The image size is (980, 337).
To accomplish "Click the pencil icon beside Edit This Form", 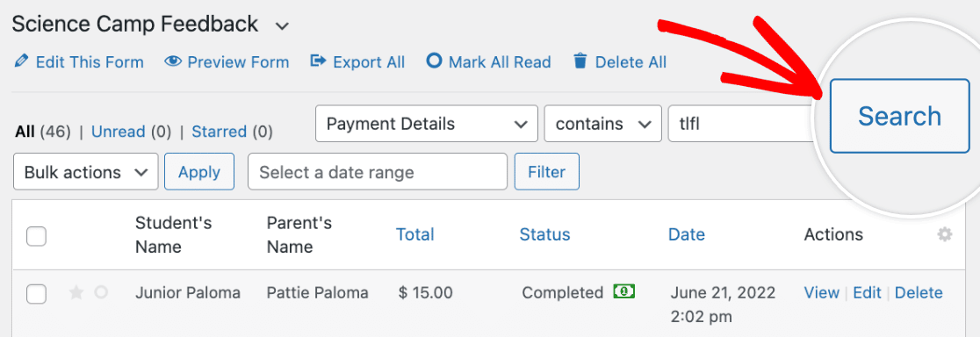I will [x=21, y=61].
